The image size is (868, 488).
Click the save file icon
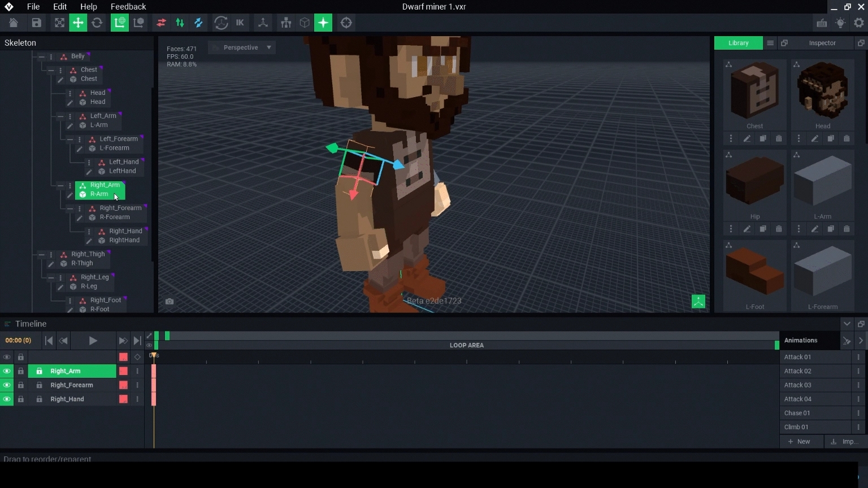click(36, 23)
